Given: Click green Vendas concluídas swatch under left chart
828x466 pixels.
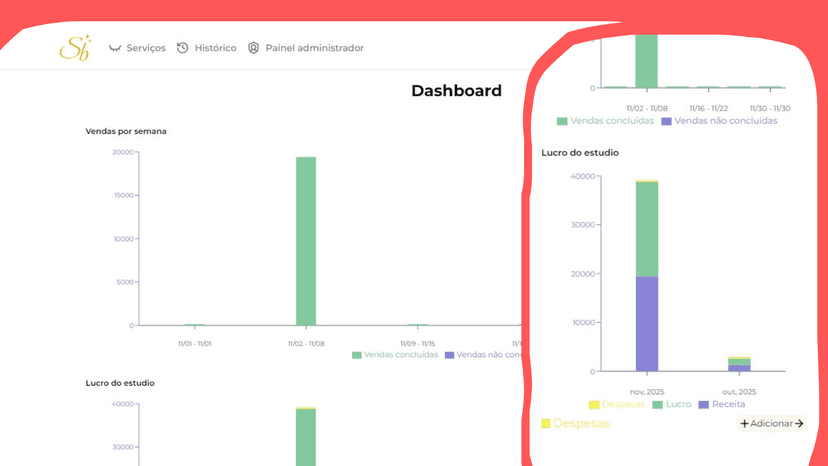Looking at the screenshot, I should (358, 355).
